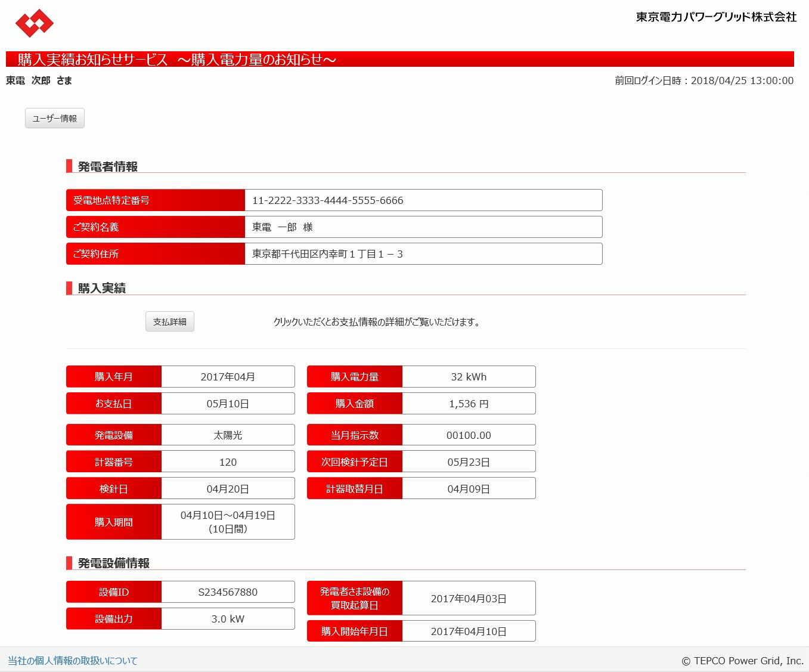
Task: Click the お支払日 value 05月10日
Action: pos(228,404)
